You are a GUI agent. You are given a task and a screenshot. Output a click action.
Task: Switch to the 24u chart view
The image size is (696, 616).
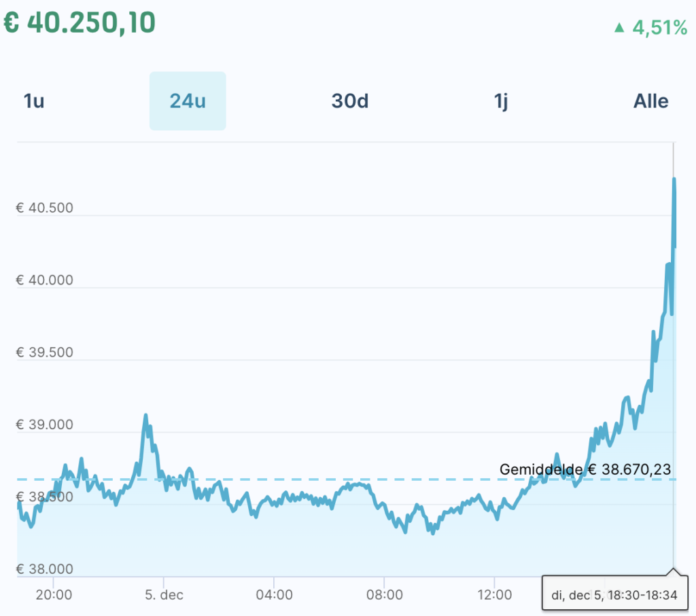pos(188,101)
